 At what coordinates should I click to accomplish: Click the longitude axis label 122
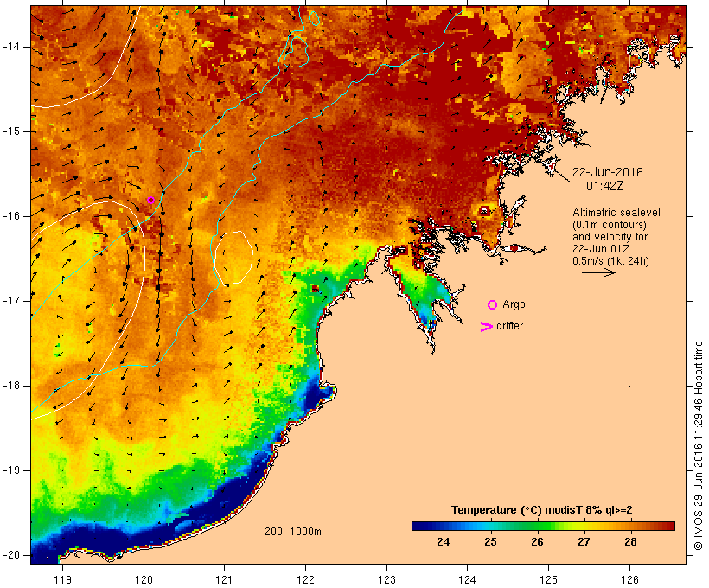click(x=306, y=579)
